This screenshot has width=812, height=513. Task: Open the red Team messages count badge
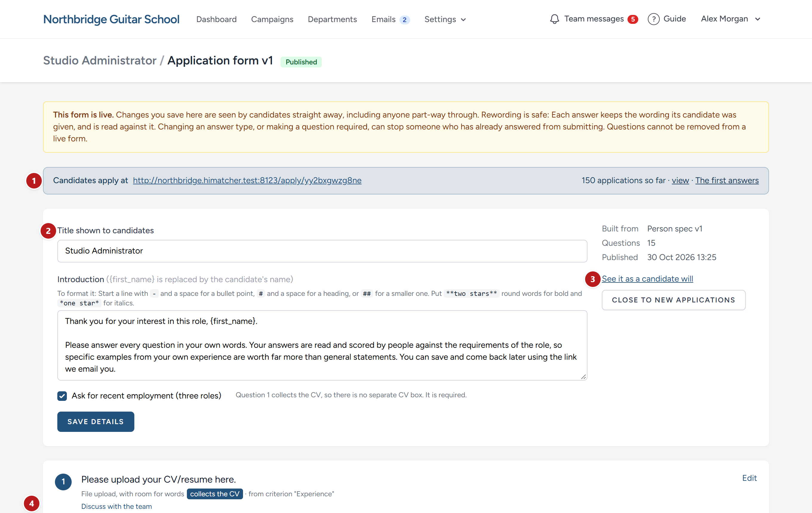click(x=633, y=20)
